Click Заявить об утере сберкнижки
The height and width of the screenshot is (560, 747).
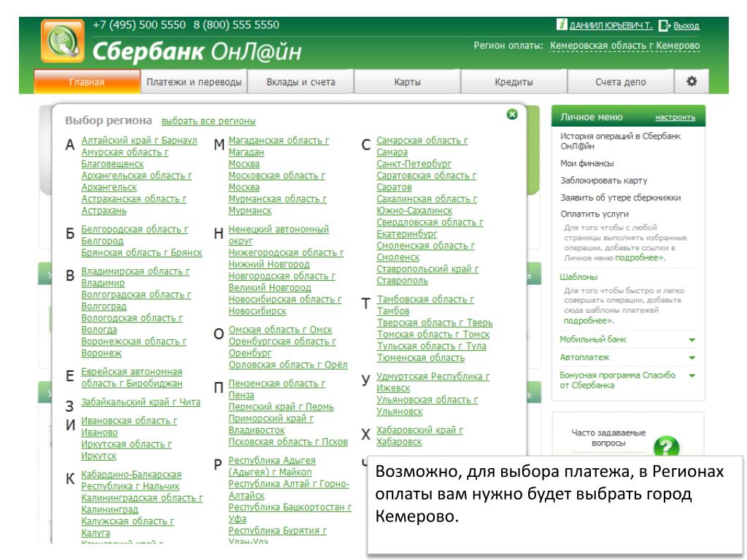click(620, 198)
